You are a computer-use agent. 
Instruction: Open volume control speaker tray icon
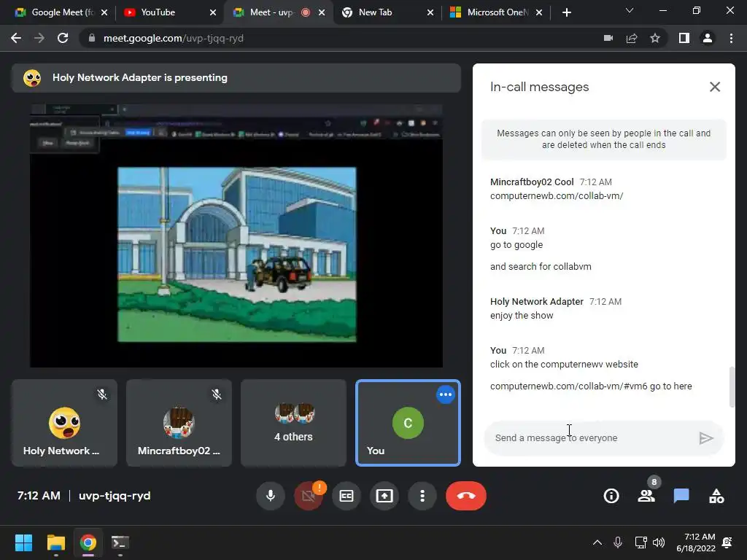tap(659, 542)
